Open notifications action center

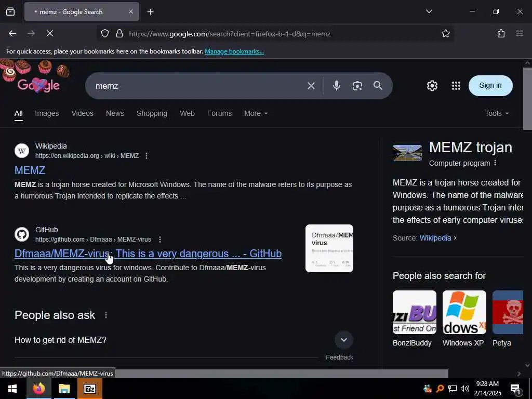[515, 389]
